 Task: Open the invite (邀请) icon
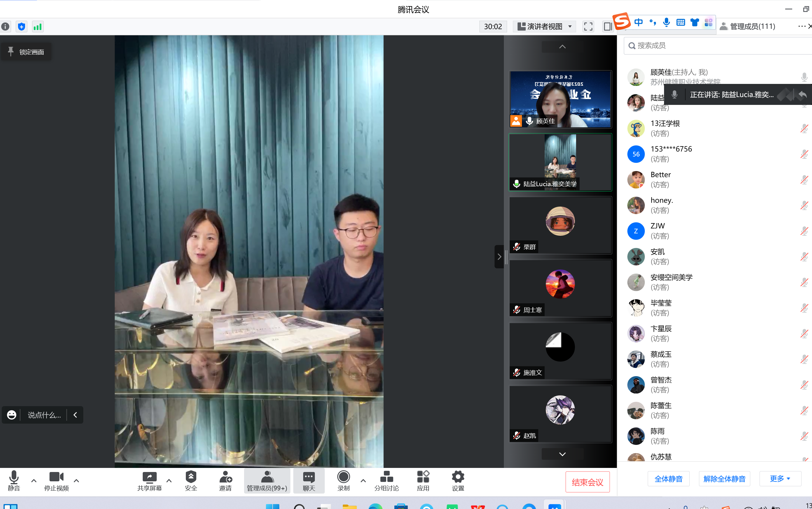tap(225, 480)
